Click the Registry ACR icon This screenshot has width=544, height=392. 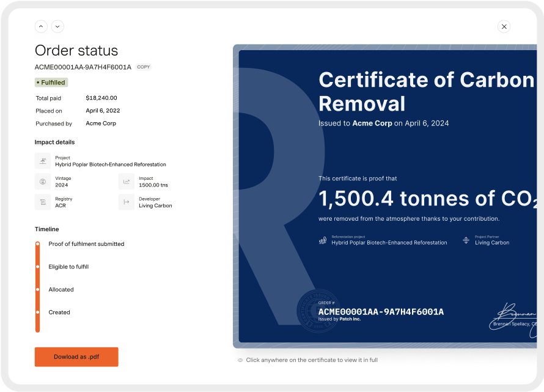coord(43,202)
